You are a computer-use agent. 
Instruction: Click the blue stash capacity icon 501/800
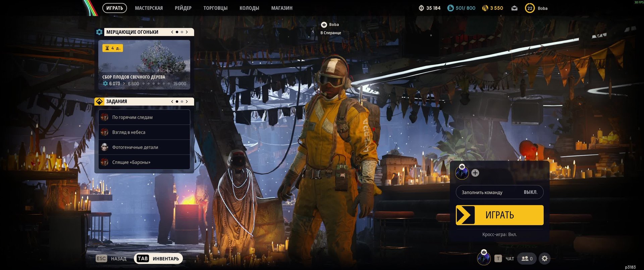click(450, 8)
